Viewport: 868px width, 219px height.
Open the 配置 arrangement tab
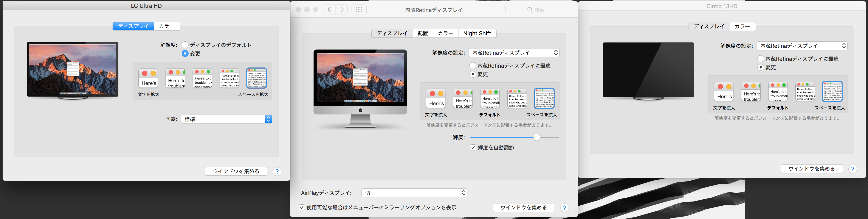click(423, 33)
